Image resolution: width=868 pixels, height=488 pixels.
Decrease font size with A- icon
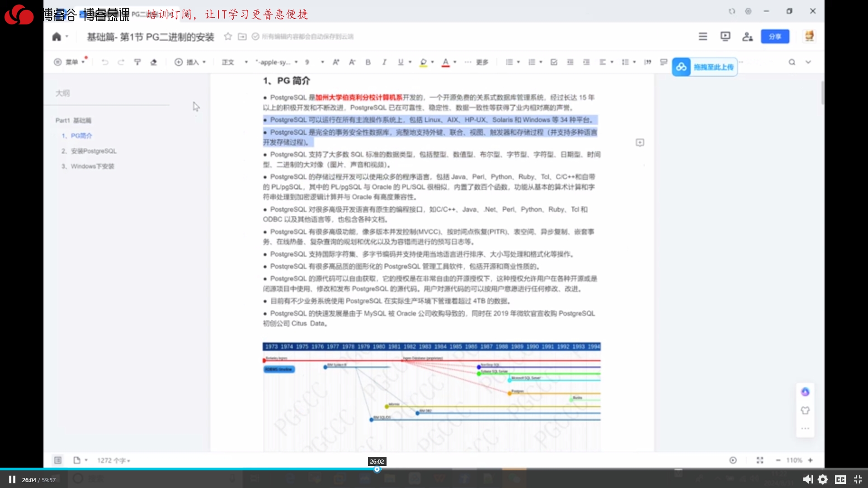click(352, 62)
